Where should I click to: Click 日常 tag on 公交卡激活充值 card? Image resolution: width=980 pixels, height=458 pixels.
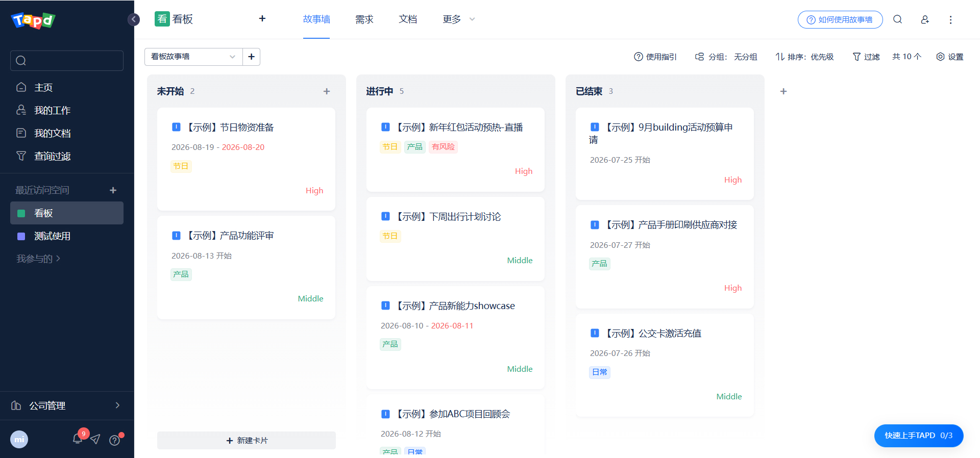tap(600, 372)
